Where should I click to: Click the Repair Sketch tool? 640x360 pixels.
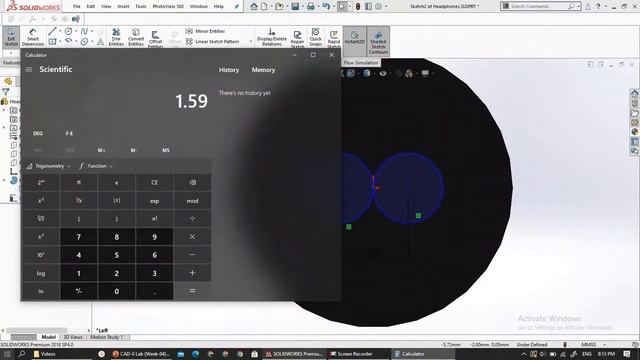tap(298, 38)
